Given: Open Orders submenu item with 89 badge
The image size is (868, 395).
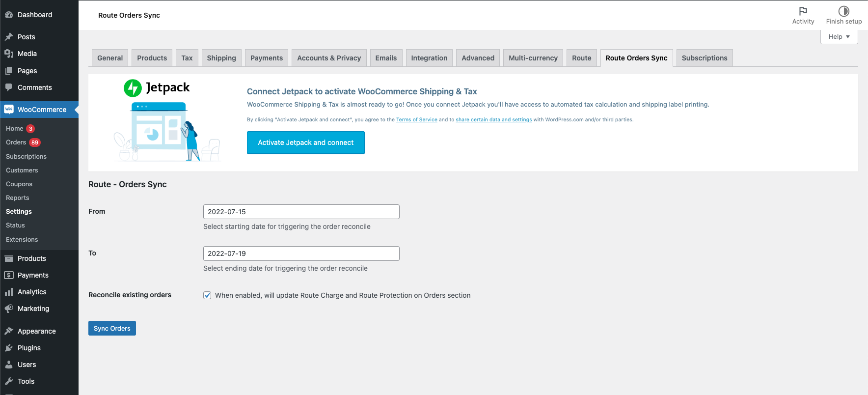Looking at the screenshot, I should tap(16, 142).
